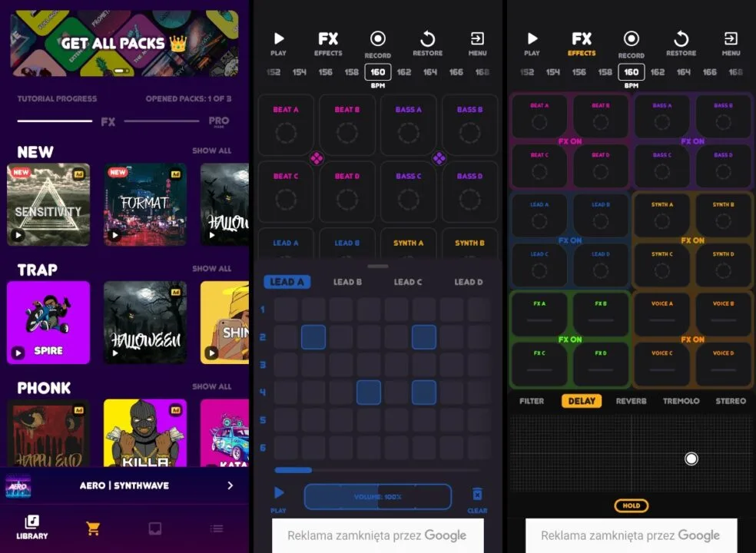756x553 pixels.
Task: Click the purple diamond icon between Bass pads
Action: coord(439,158)
